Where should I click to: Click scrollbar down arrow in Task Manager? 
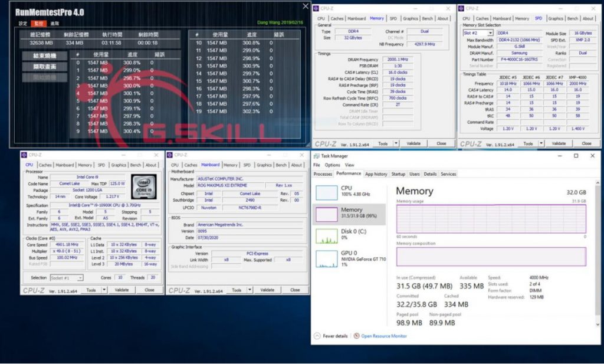coord(598,324)
